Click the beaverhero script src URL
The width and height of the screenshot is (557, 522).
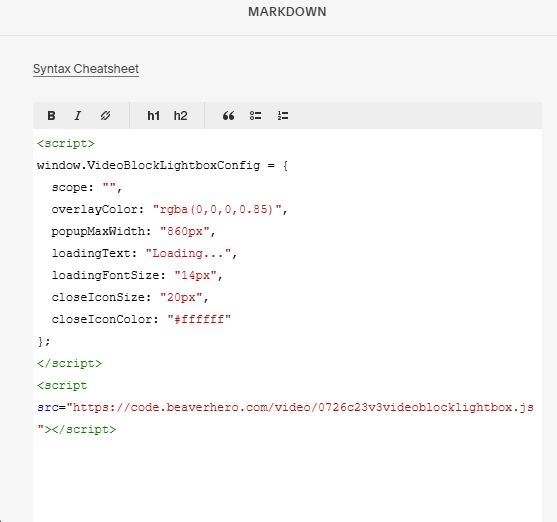(x=300, y=407)
